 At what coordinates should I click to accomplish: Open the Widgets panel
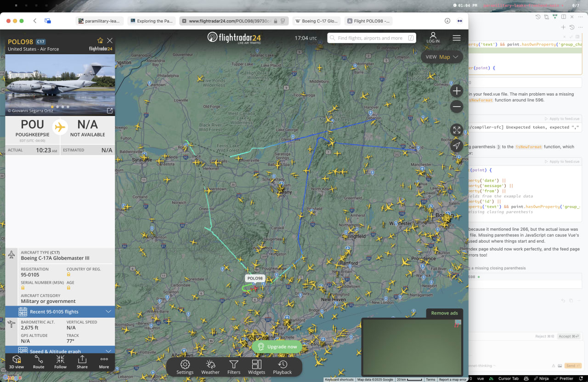[x=256, y=366]
